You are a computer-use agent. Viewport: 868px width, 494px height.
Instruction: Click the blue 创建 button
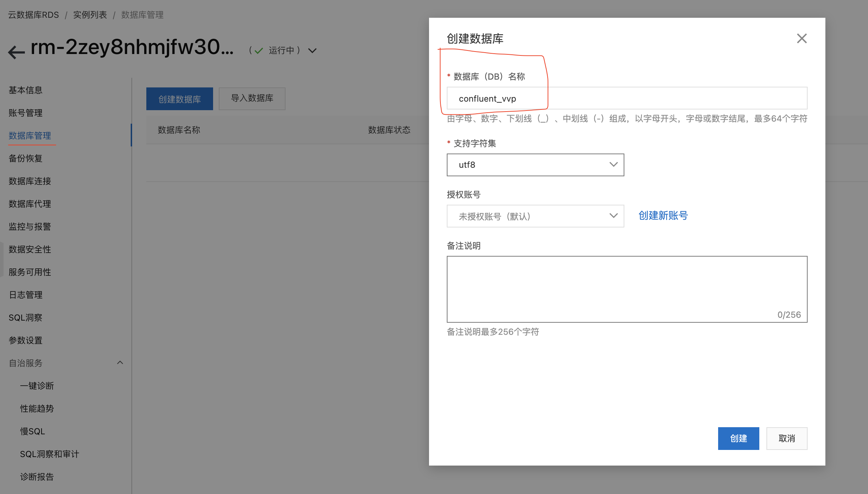tap(738, 439)
